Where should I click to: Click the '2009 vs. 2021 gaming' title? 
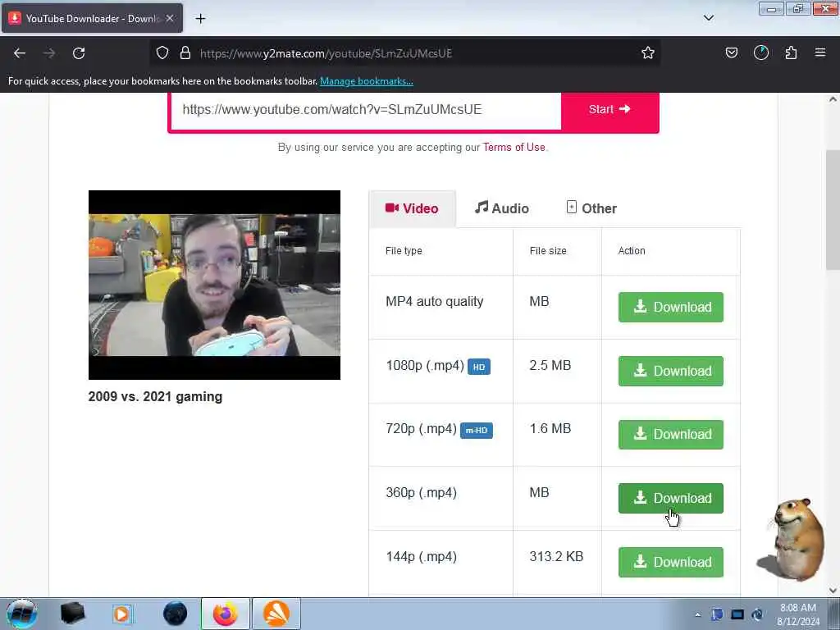[155, 397]
